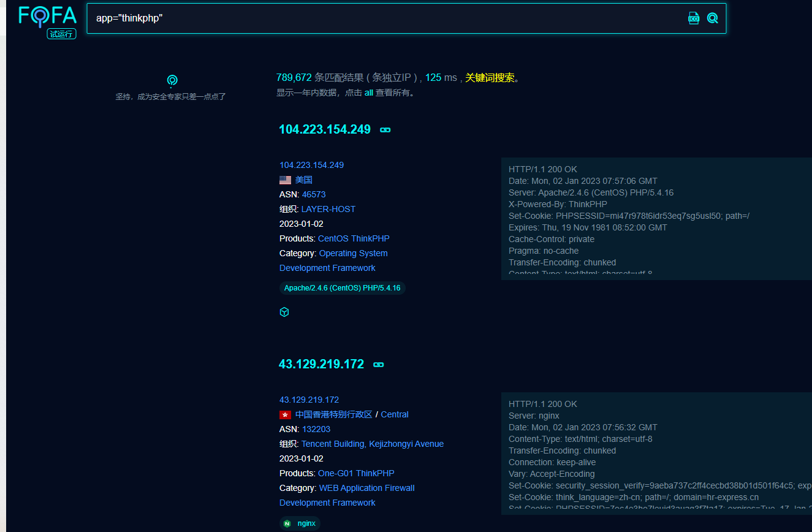Run the search with the magnifier icon

(x=712, y=18)
